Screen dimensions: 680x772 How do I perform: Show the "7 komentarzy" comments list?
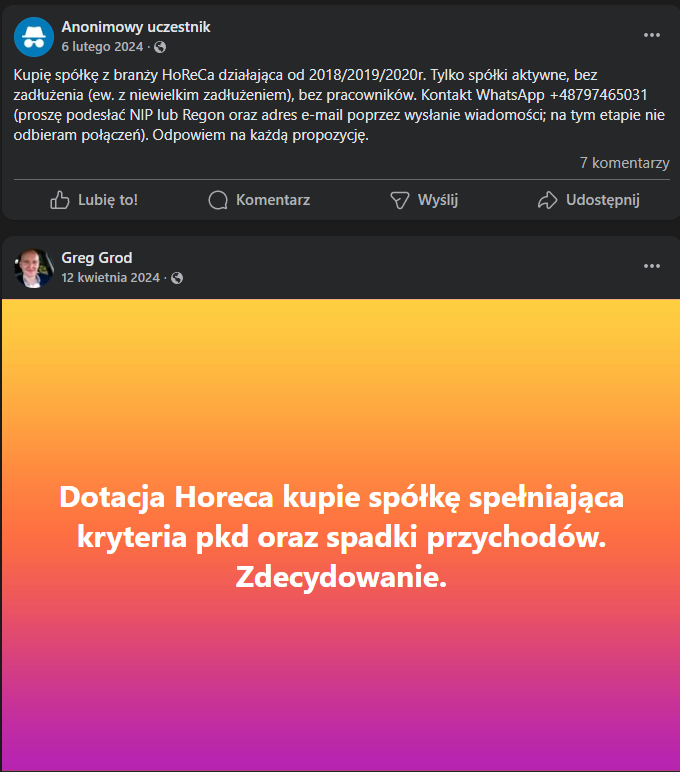[624, 163]
